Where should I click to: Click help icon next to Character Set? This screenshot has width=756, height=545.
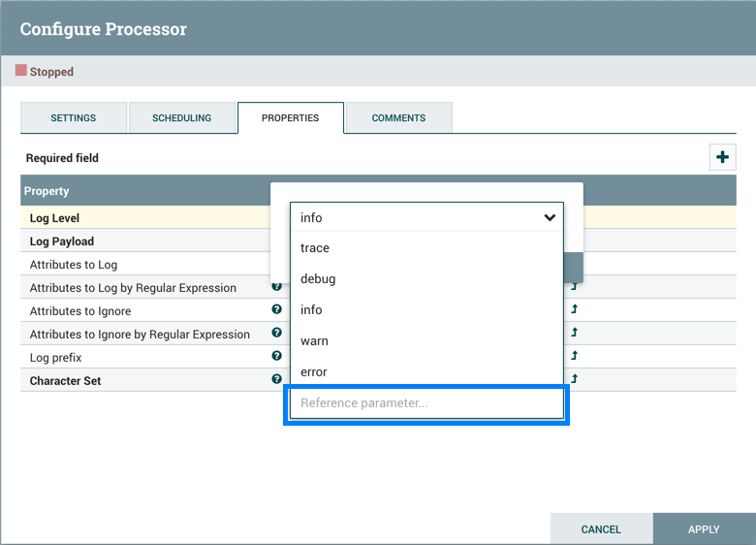coord(277,380)
